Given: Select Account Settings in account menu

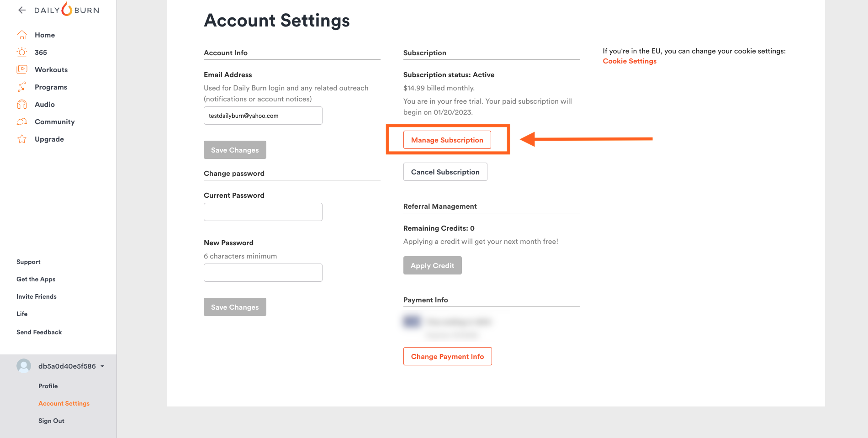Looking at the screenshot, I should [x=64, y=403].
